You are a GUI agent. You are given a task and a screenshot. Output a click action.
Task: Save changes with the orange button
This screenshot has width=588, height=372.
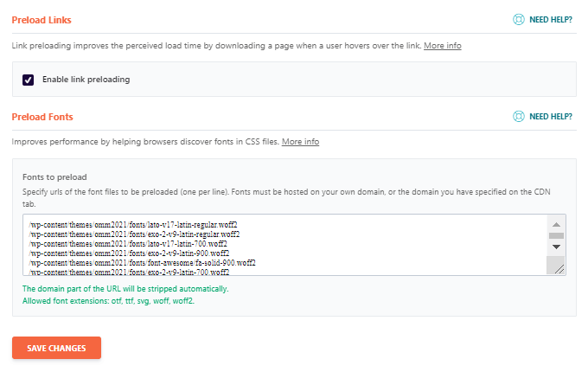coord(56,348)
